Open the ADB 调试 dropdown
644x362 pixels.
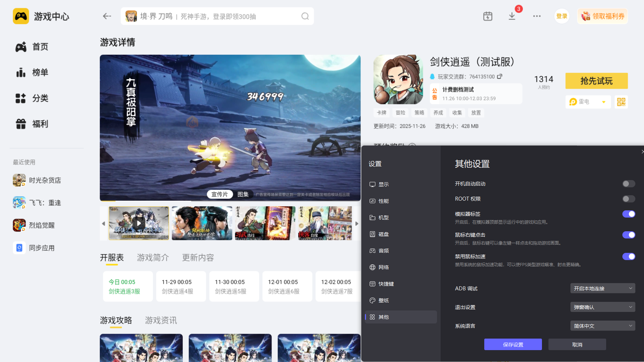pos(603,288)
